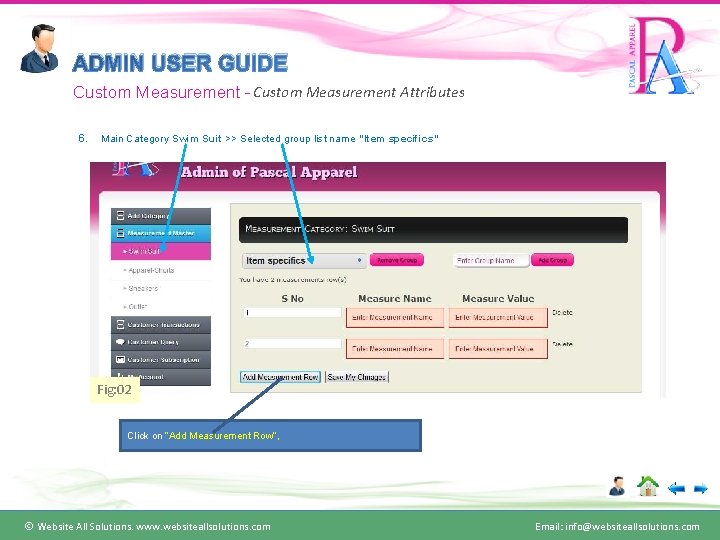The width and height of the screenshot is (720, 540).
Task: Delete the second measurement row
Action: 562,344
